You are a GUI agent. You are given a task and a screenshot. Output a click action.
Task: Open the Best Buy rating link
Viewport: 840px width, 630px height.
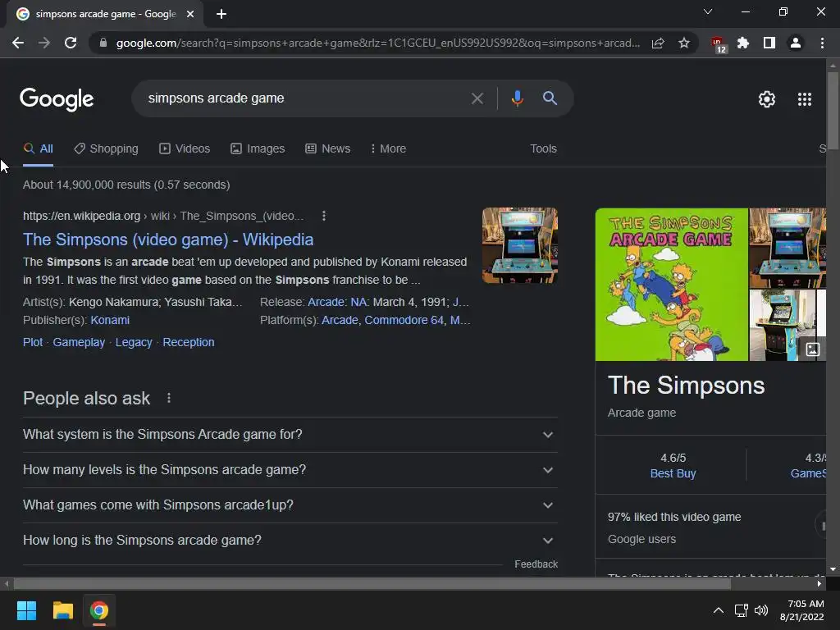pos(673,473)
